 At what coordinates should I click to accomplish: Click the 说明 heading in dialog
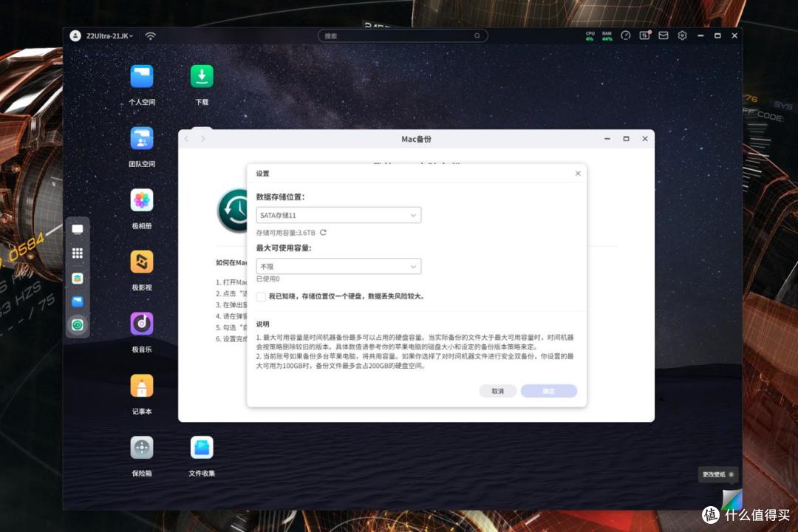[x=262, y=324]
